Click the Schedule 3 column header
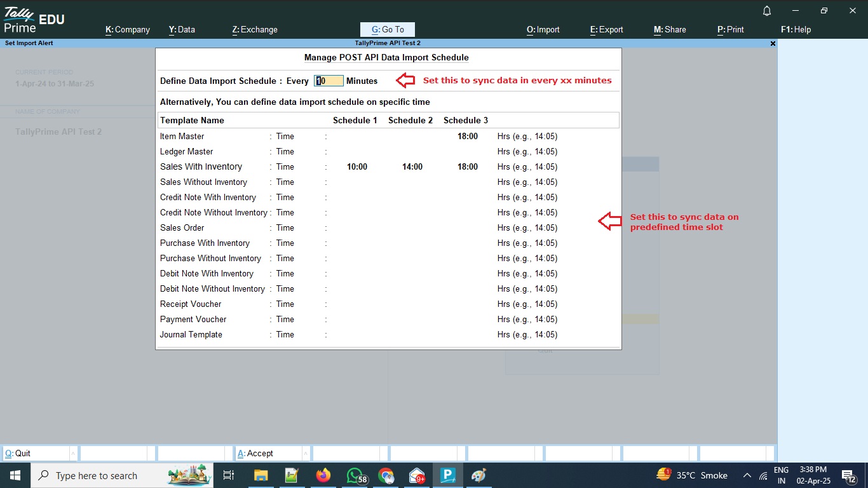The image size is (868, 488). 466,120
